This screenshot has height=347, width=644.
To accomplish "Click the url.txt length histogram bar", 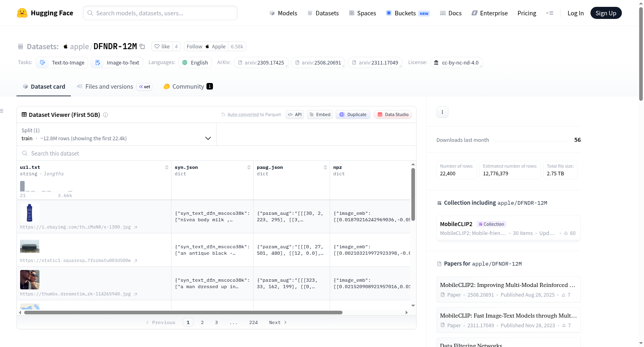I will click(x=23, y=186).
